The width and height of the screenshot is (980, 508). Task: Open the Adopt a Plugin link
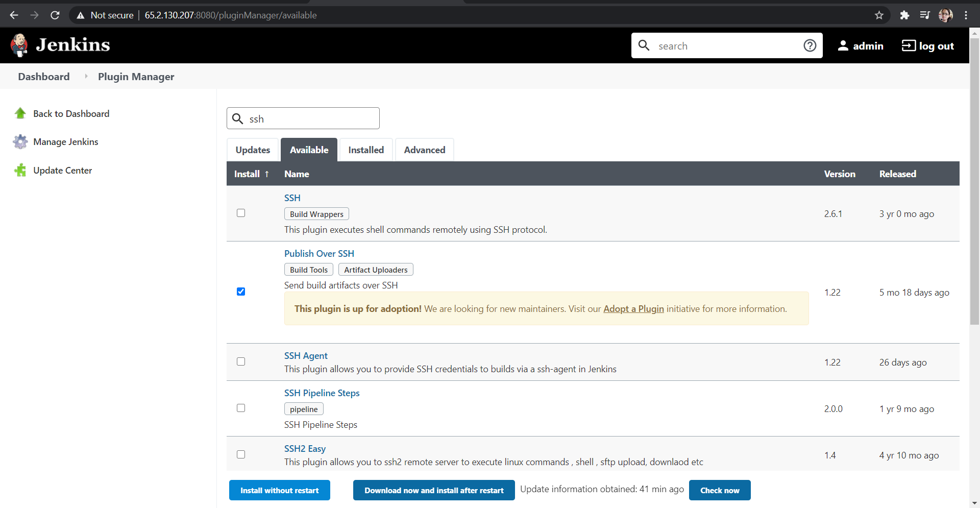click(633, 308)
